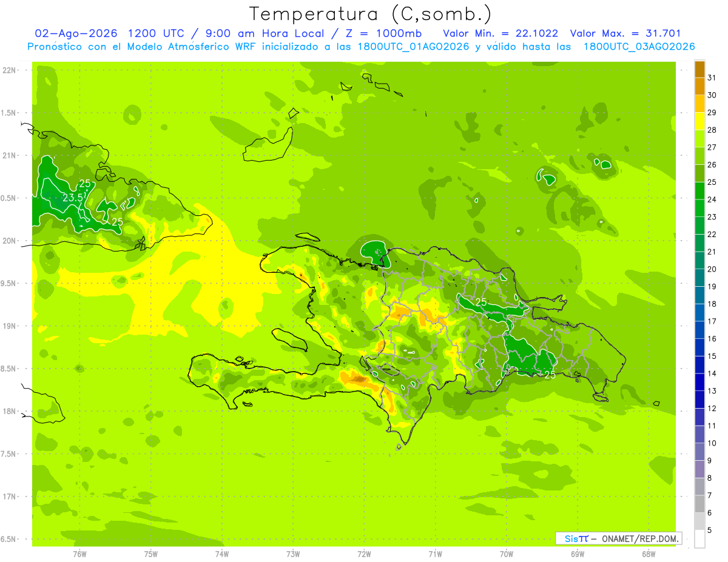Click the "23.5" contour label over Cuba
This screenshot has height=562, width=728.
click(x=72, y=198)
